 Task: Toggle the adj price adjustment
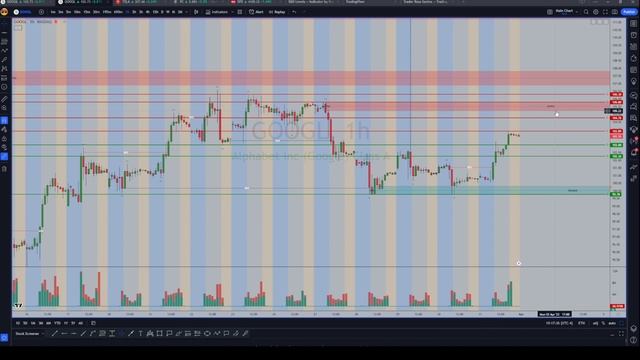pyautogui.click(x=595, y=323)
